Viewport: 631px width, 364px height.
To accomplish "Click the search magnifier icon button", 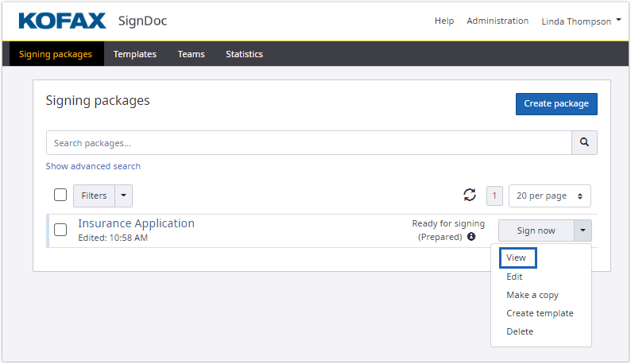I will coord(584,143).
